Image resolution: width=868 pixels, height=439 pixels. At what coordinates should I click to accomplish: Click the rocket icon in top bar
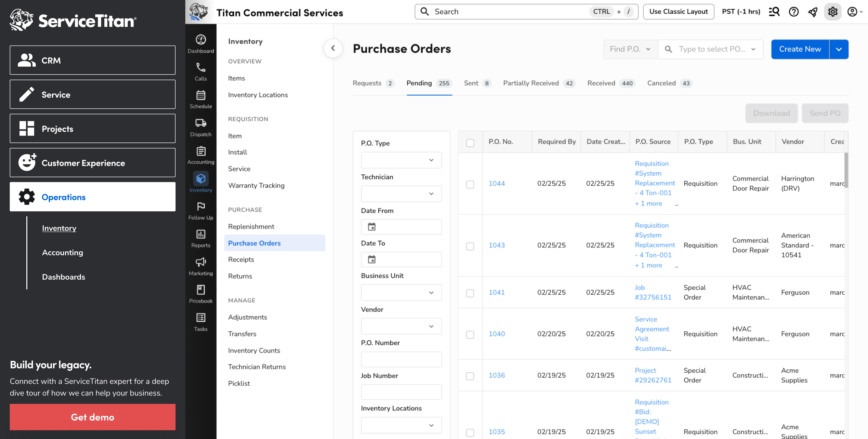click(x=813, y=12)
